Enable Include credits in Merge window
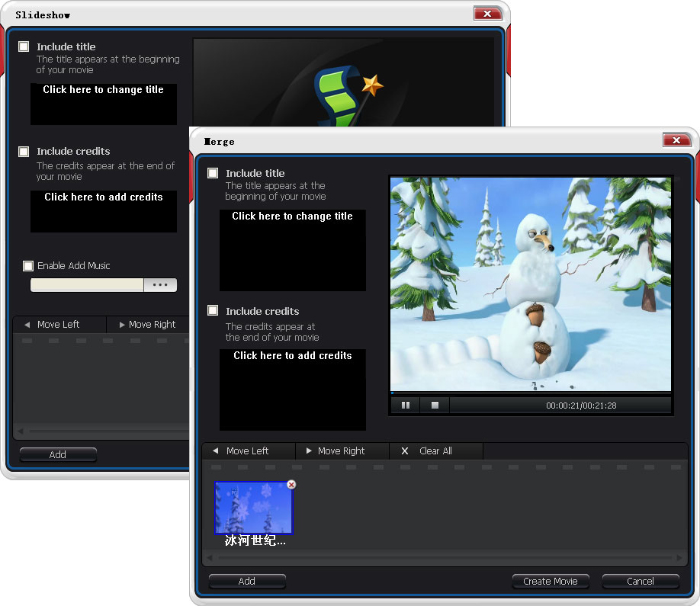 [213, 310]
